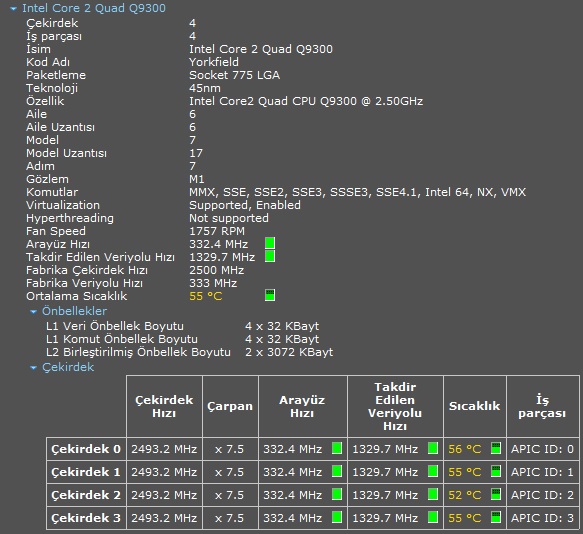This screenshot has width=583, height=534.
Task: Click Çekirdek 0 Arayüz Hızı green icon
Action: (337, 448)
